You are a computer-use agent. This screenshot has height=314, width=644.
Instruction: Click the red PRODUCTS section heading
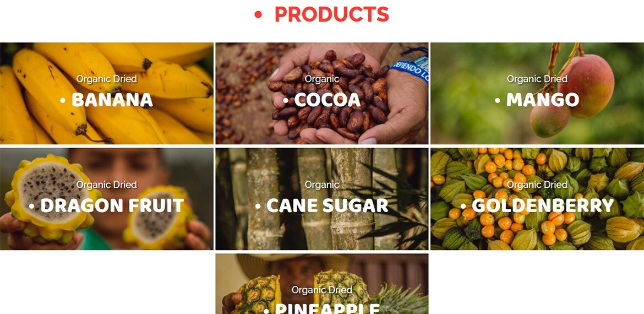coord(331,14)
